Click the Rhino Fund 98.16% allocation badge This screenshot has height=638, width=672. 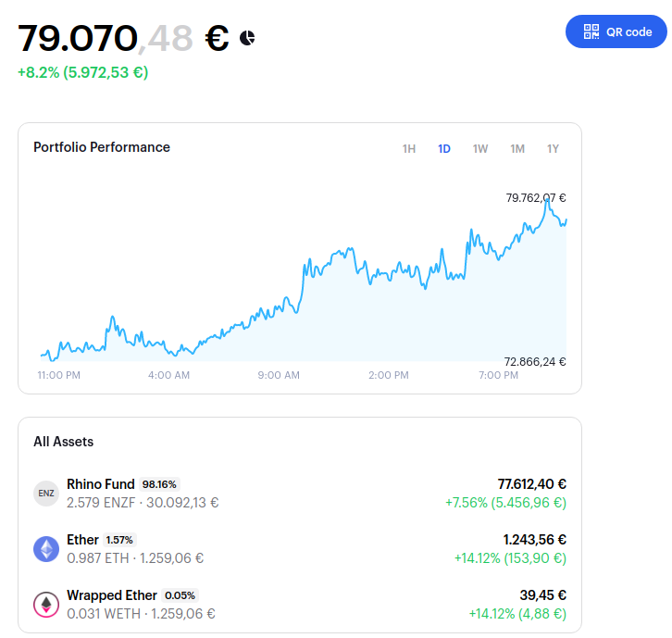pos(159,484)
